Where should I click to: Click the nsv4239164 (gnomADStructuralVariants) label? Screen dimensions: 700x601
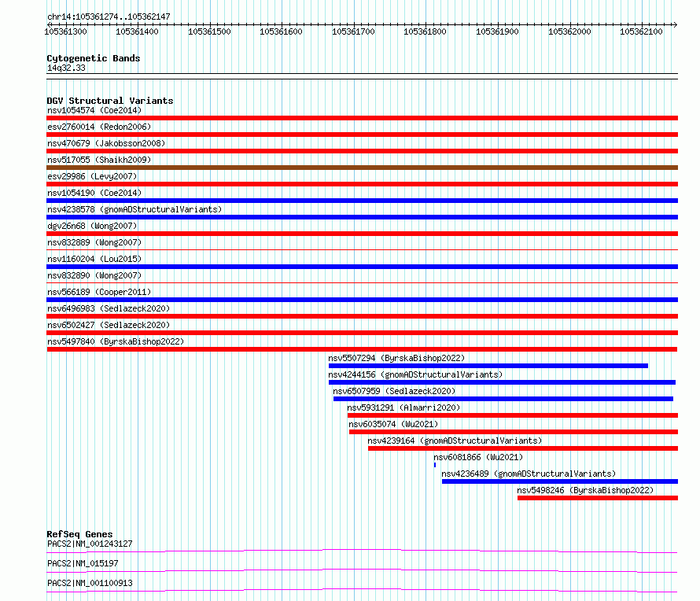coord(455,441)
